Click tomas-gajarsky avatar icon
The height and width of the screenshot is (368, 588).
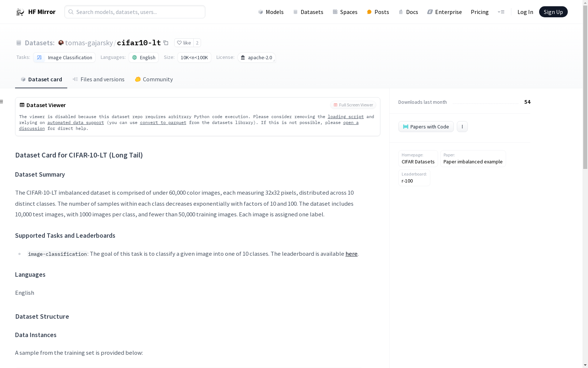point(61,43)
